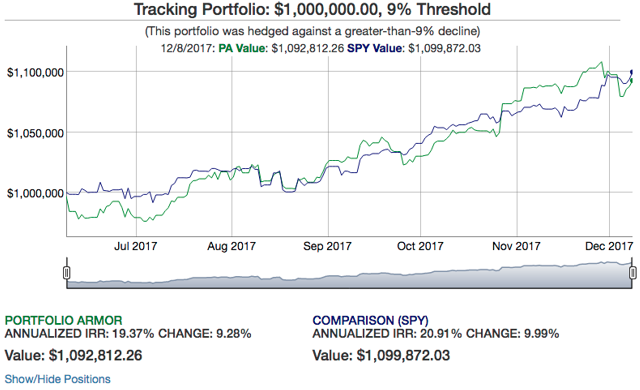This screenshot has width=640, height=390.
Task: Click the right range navigator handle
Action: tap(632, 273)
